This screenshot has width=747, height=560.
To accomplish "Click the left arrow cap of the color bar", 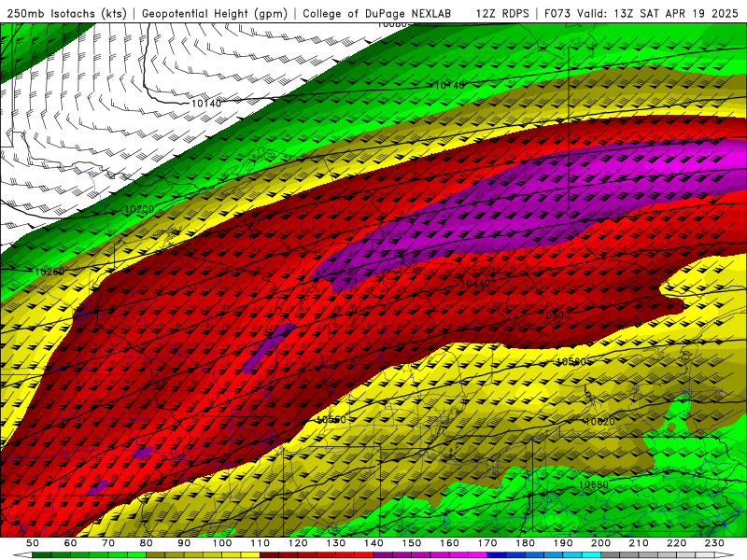I will (22, 555).
